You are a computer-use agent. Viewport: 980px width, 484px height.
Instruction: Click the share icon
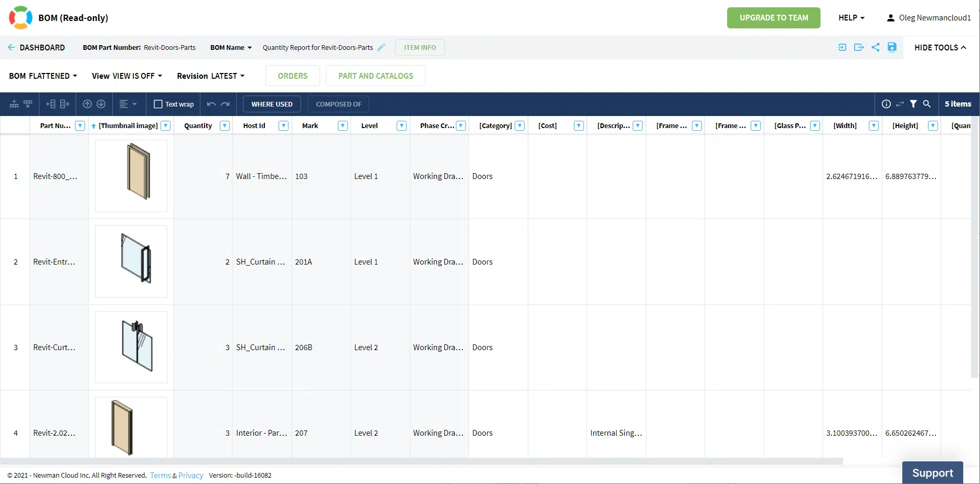click(x=876, y=47)
